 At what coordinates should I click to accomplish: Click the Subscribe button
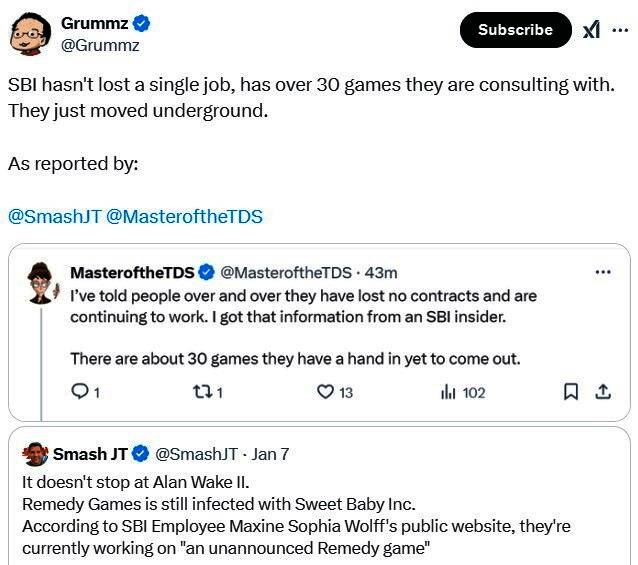pos(515,30)
